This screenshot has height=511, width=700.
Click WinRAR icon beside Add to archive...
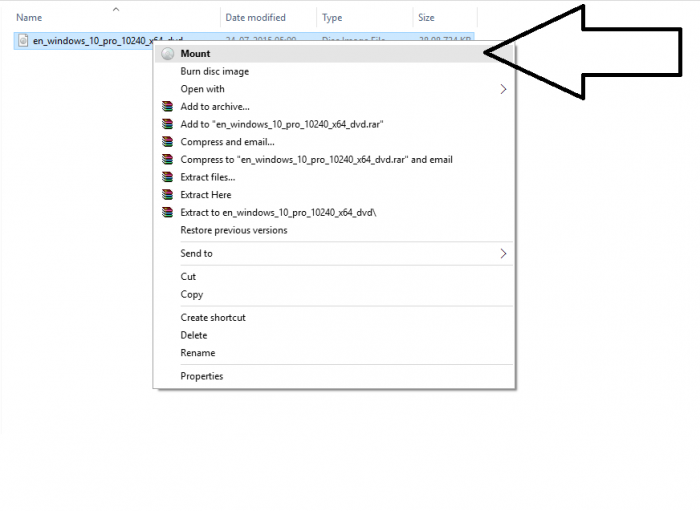(167, 107)
